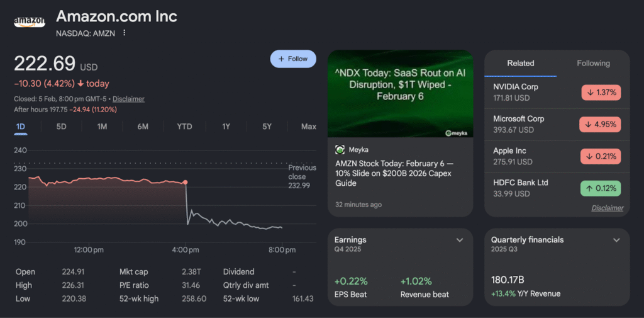Viewport: 644px width, 318px height.
Task: Open the AMZN Stock Today news article
Action: click(393, 173)
